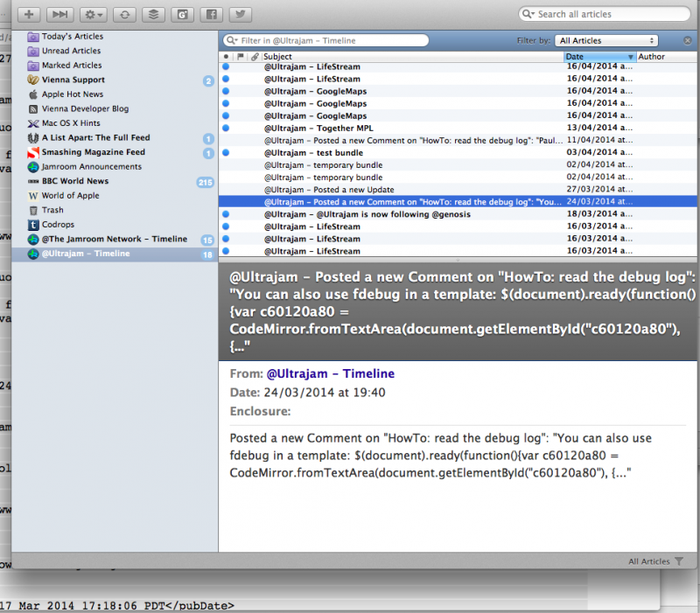The width and height of the screenshot is (700, 613).
Task: Share via Facebook toolbar icon
Action: click(x=211, y=15)
